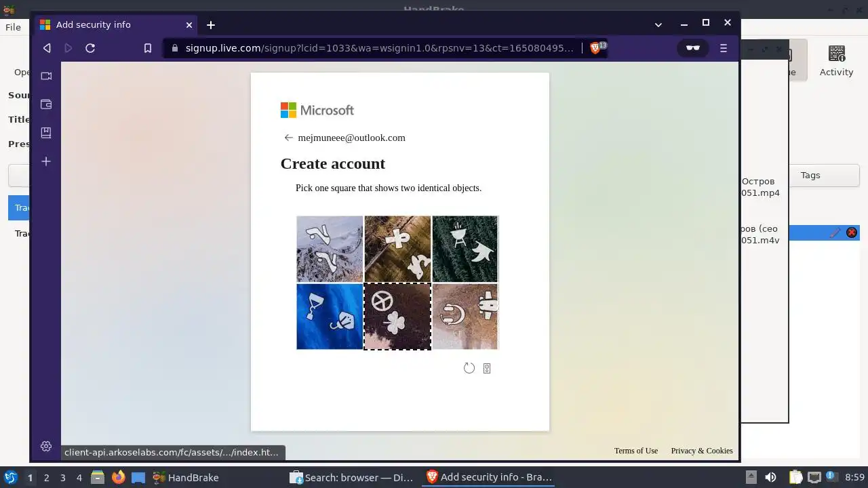
Task: Open sidebar settings gear icon
Action: 46,446
